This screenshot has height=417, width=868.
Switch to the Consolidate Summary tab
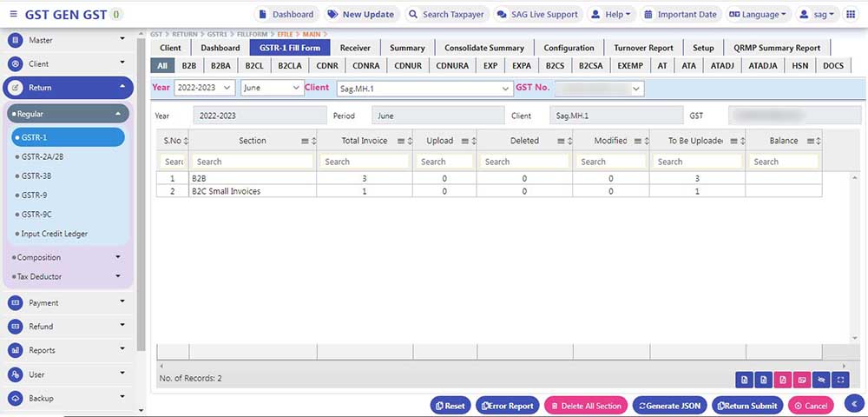(x=483, y=48)
